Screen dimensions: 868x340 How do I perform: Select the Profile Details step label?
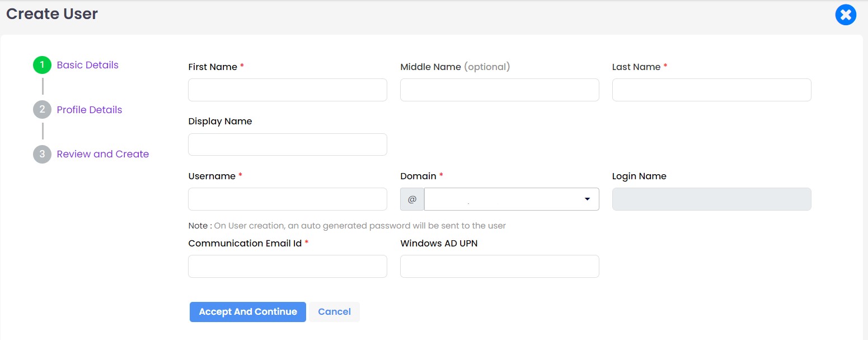89,109
